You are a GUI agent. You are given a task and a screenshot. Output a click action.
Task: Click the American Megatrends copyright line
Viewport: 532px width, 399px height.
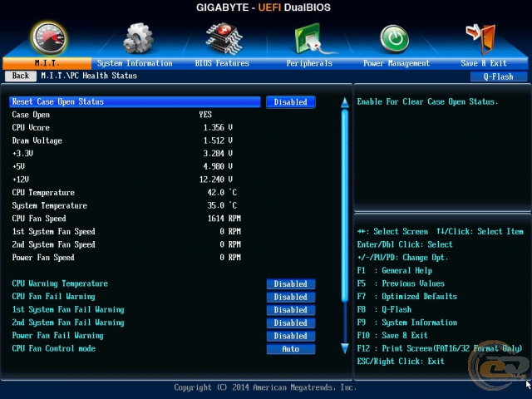[265, 387]
